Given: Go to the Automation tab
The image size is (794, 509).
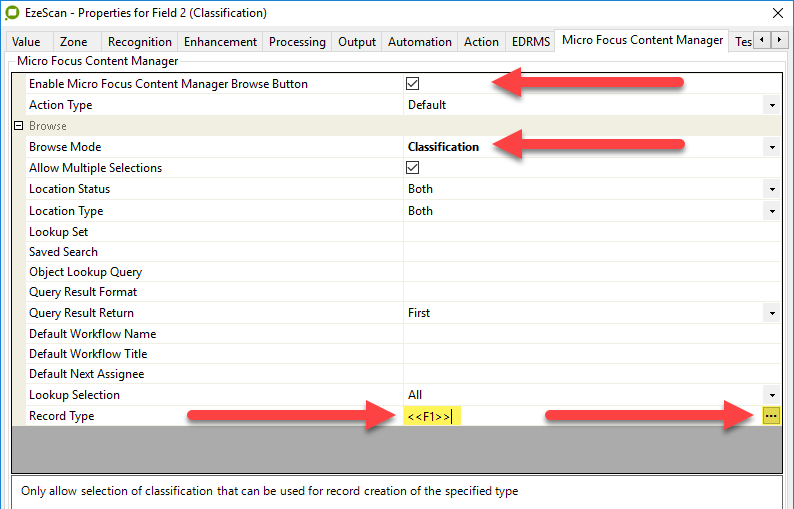Looking at the screenshot, I should pyautogui.click(x=419, y=42).
